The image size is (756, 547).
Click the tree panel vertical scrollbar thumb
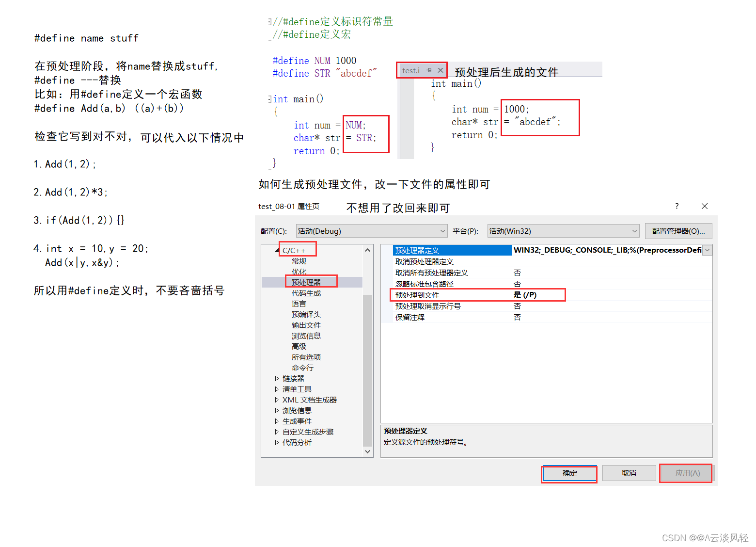[x=367, y=370]
